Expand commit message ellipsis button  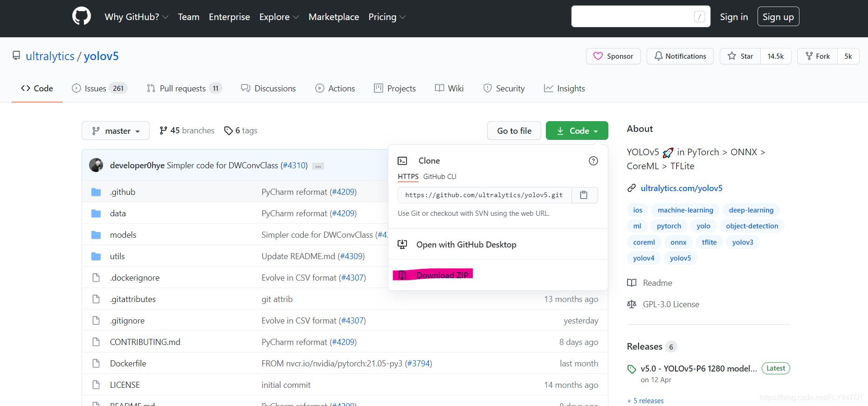[x=318, y=166]
